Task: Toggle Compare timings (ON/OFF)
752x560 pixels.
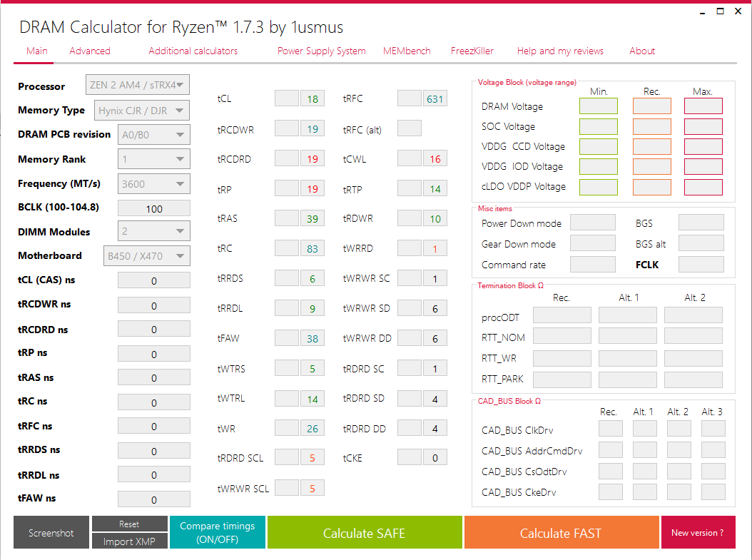Action: 218,532
